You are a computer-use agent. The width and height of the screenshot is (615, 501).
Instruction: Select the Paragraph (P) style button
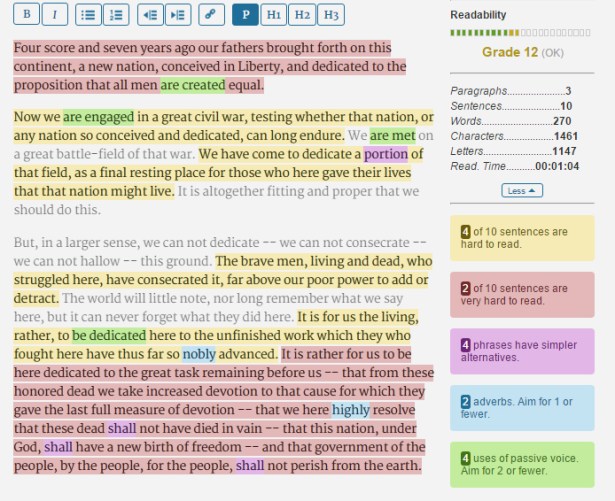coord(244,16)
